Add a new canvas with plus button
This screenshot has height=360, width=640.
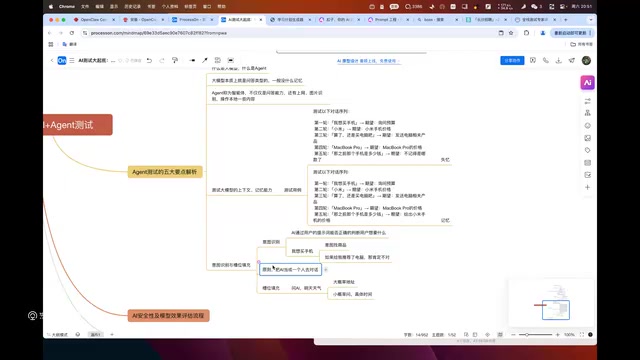coord(112,334)
